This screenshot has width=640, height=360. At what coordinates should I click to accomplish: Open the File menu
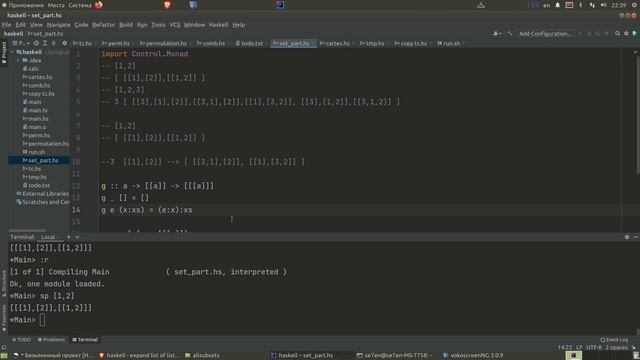click(x=6, y=25)
